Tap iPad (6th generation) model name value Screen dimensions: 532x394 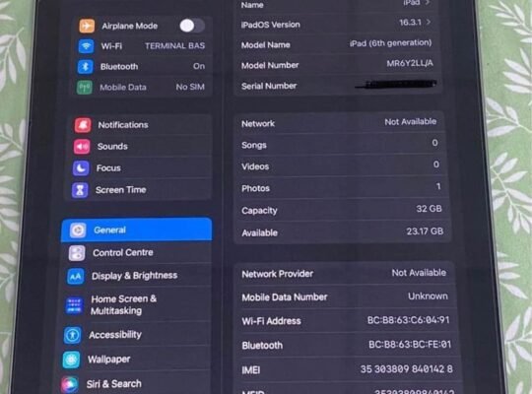[390, 43]
